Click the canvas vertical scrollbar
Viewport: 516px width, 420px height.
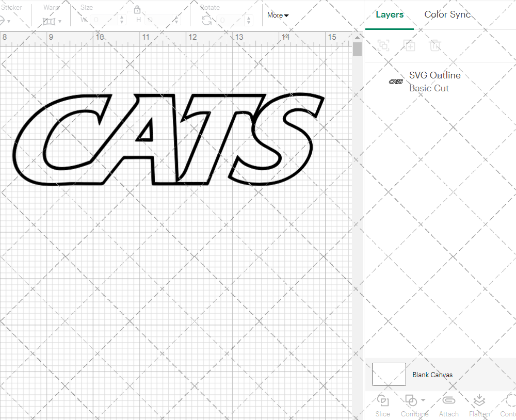click(x=357, y=49)
